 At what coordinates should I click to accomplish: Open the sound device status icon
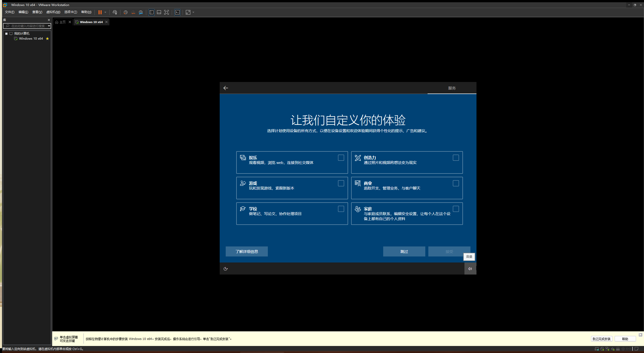[x=613, y=349]
